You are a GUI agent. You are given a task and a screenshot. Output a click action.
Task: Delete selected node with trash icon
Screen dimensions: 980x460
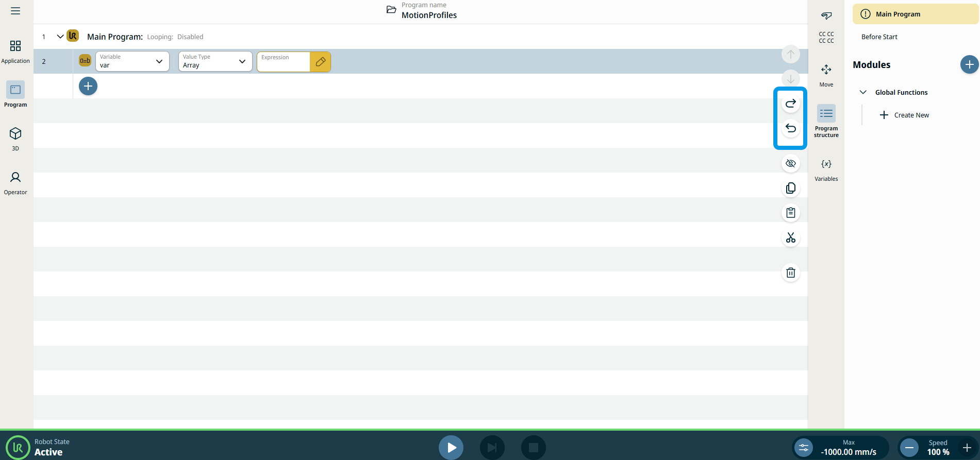point(790,272)
